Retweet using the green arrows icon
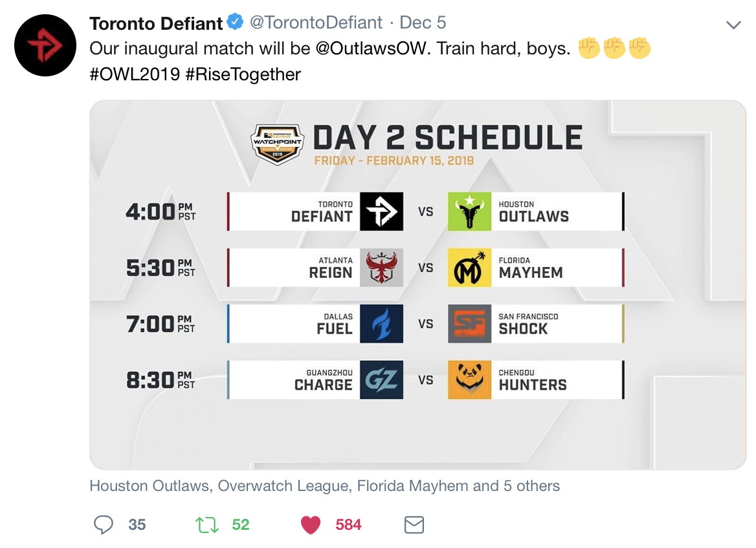756x548 pixels. pos(207,525)
